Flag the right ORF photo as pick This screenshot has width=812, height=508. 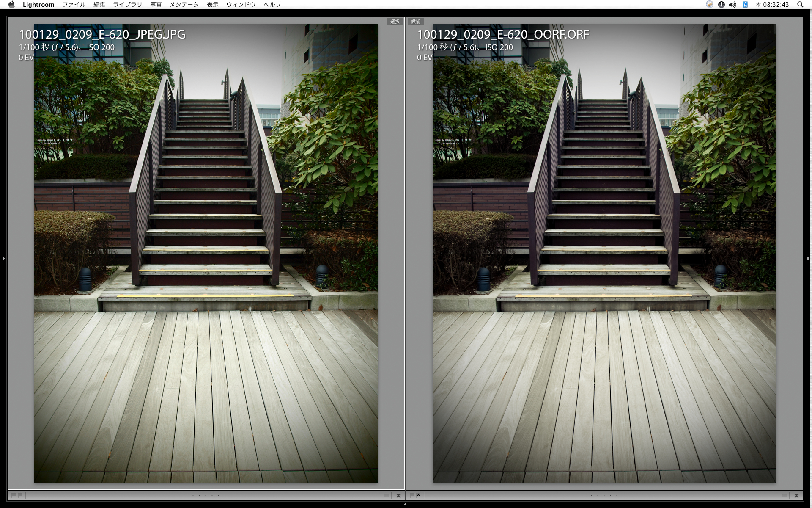(x=412, y=495)
